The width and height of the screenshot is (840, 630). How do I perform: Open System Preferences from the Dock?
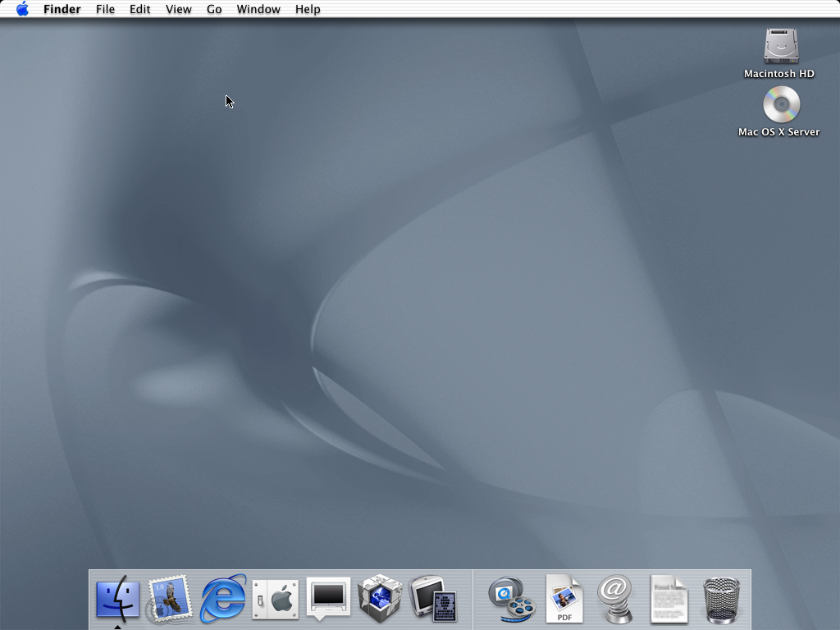(x=276, y=600)
